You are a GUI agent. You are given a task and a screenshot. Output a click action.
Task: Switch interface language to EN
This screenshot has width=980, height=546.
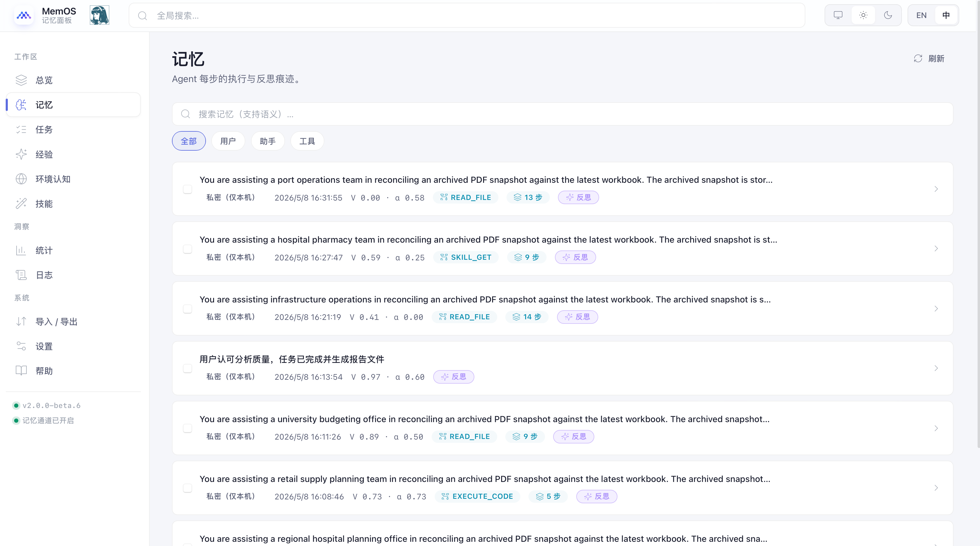[x=921, y=15]
